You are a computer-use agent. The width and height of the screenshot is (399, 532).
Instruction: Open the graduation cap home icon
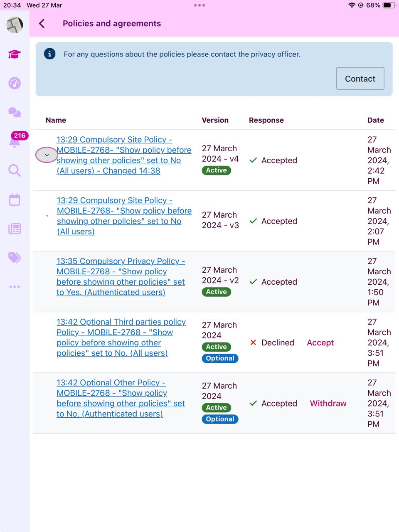(15, 54)
